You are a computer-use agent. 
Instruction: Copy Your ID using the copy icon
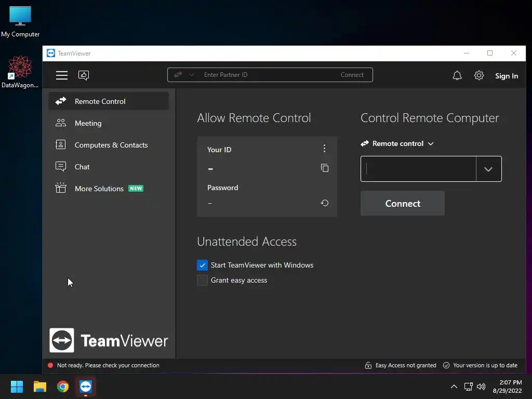click(325, 168)
